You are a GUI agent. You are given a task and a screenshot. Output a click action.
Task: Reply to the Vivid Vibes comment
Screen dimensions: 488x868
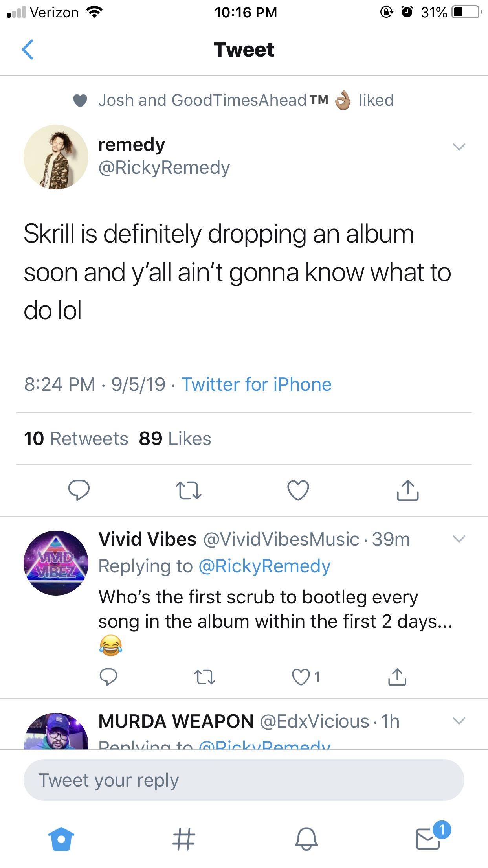[x=108, y=677]
